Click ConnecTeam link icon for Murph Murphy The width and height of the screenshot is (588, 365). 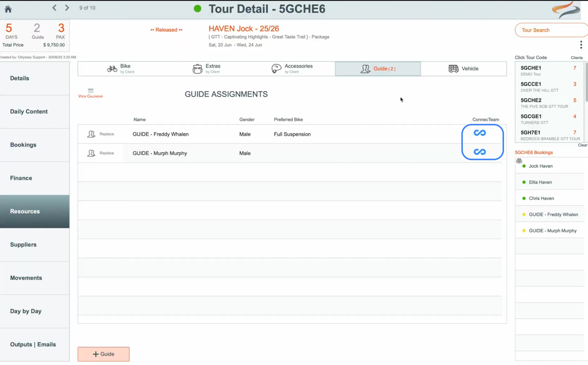(x=479, y=152)
